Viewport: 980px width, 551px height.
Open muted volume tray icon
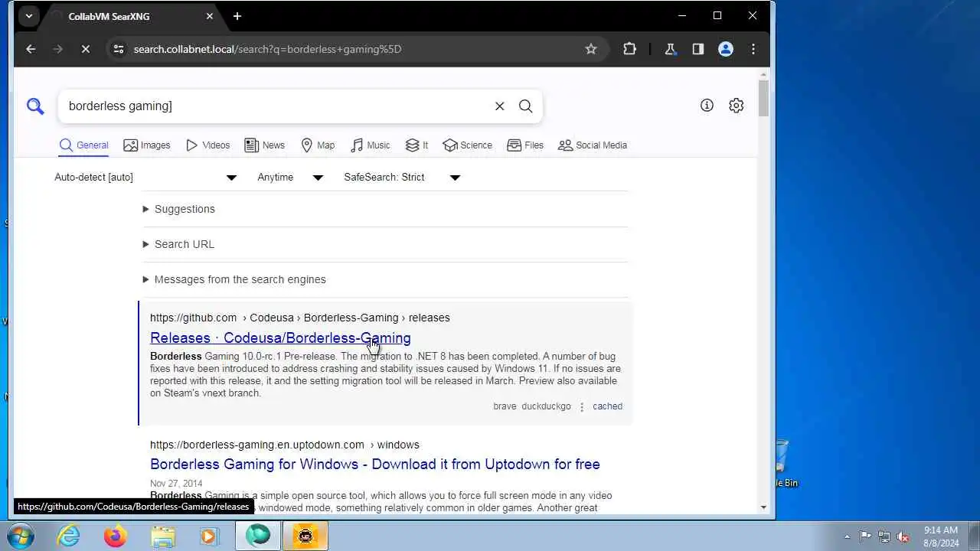(903, 536)
